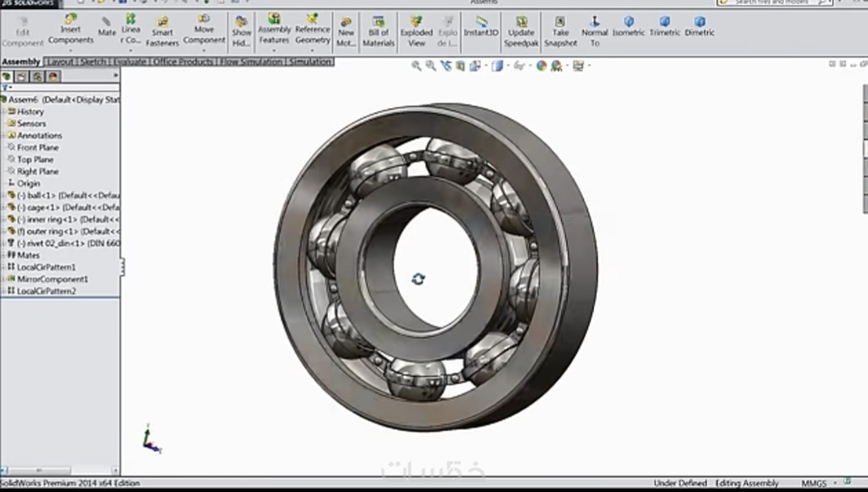Image resolution: width=868 pixels, height=492 pixels.
Task: Select Assem6 root tree item
Action: (60, 100)
